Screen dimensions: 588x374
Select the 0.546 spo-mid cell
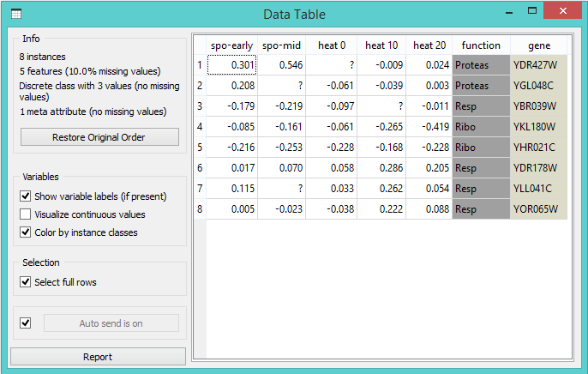click(281, 65)
